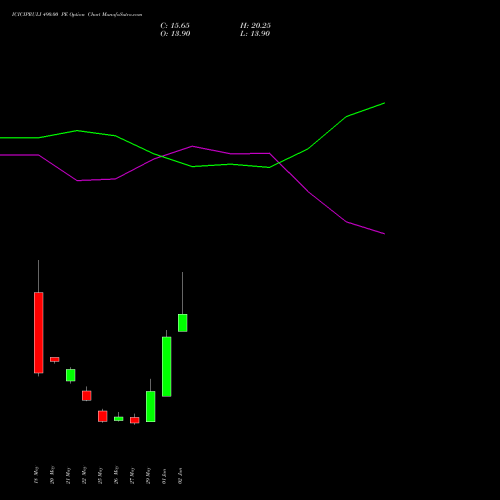Select the green candle for 21 May
Screen dimensions: 500x500
click(x=71, y=375)
